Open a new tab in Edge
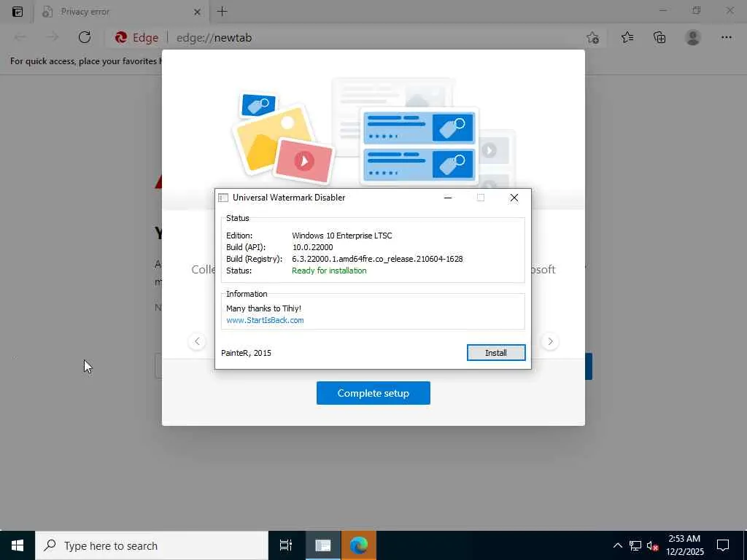 click(x=222, y=12)
